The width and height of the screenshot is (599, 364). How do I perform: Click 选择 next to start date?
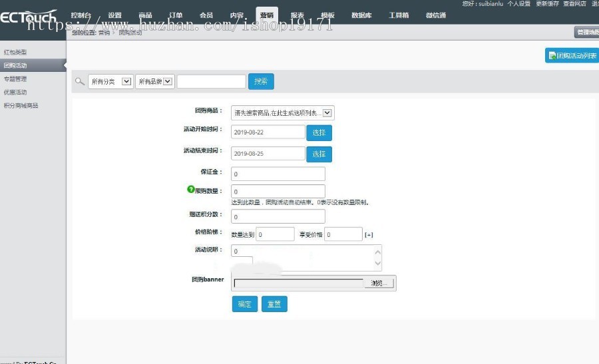click(x=319, y=132)
